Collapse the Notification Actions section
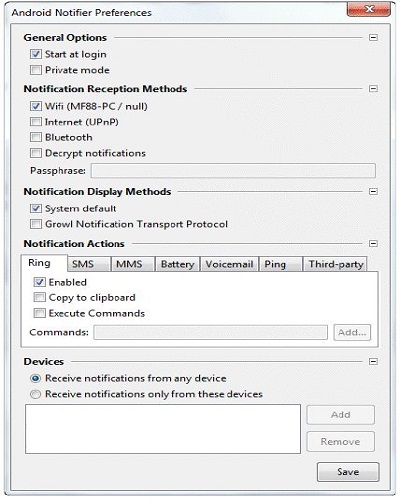Image resolution: width=400 pixels, height=500 pixels. [373, 243]
